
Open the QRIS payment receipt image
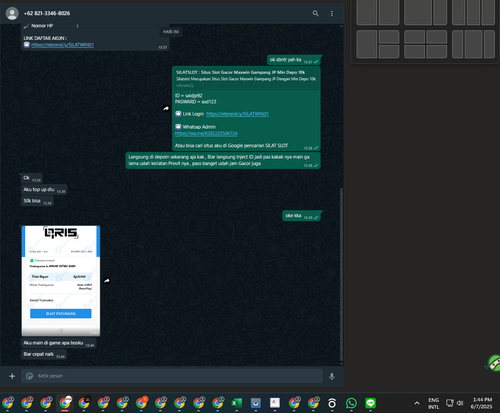point(61,281)
